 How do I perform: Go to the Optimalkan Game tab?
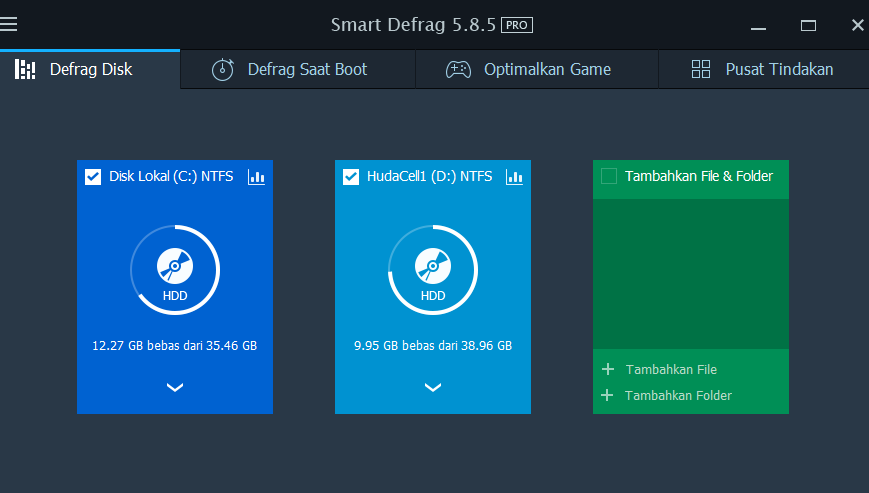coord(536,69)
